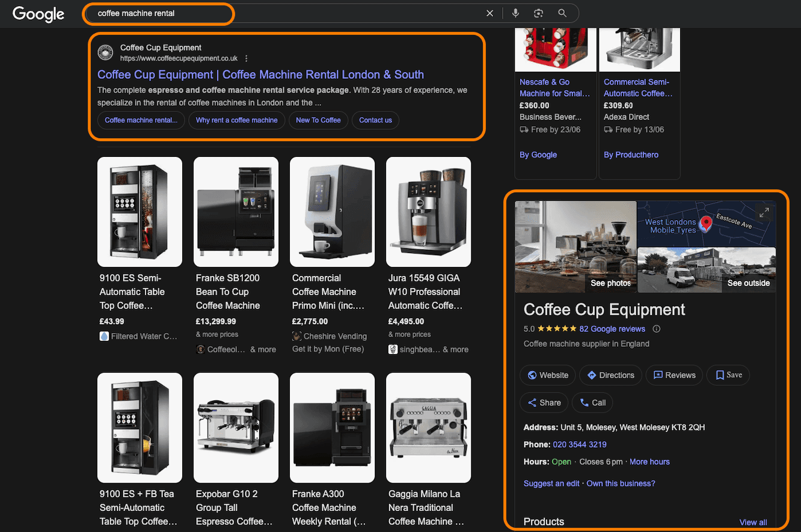Click the £2,775.00 price text
This screenshot has width=801, height=532.
[310, 322]
